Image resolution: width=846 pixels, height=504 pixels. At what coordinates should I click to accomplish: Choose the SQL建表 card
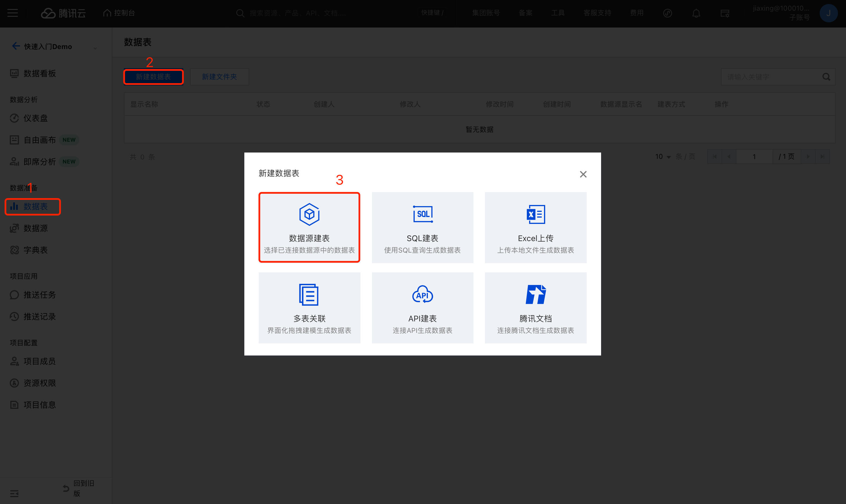click(x=422, y=228)
